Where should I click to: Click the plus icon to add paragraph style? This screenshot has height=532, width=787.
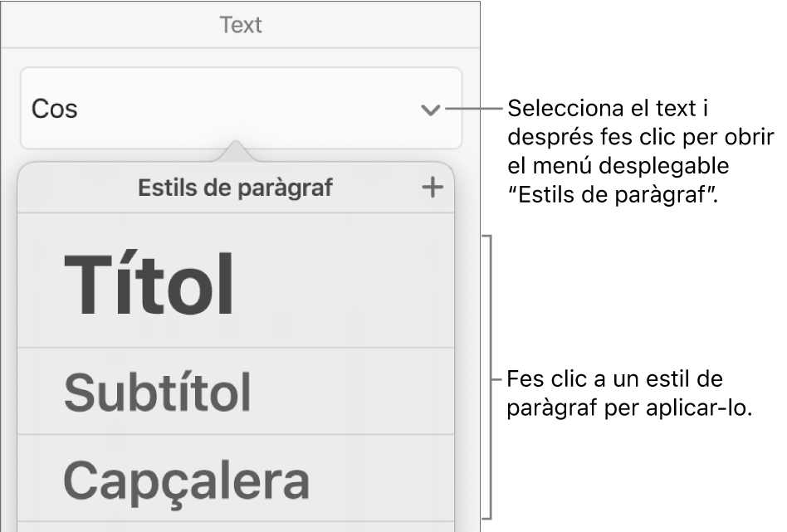pos(433,188)
